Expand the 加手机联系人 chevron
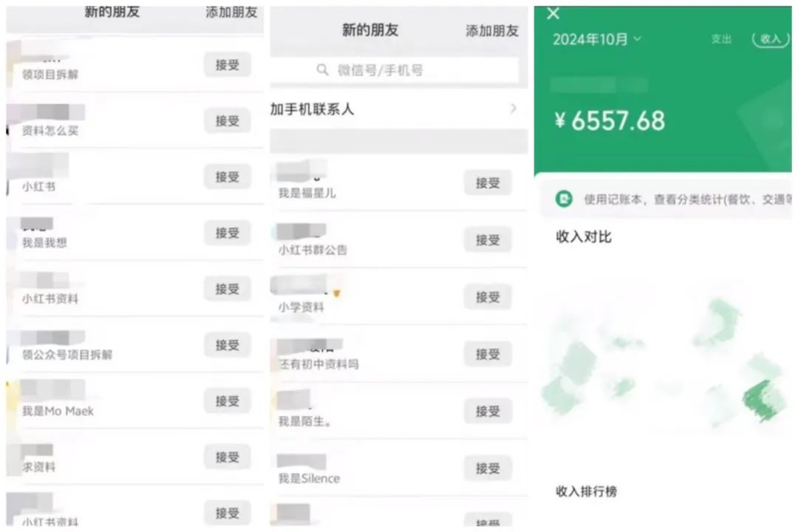The width and height of the screenshot is (798, 532). point(513,109)
